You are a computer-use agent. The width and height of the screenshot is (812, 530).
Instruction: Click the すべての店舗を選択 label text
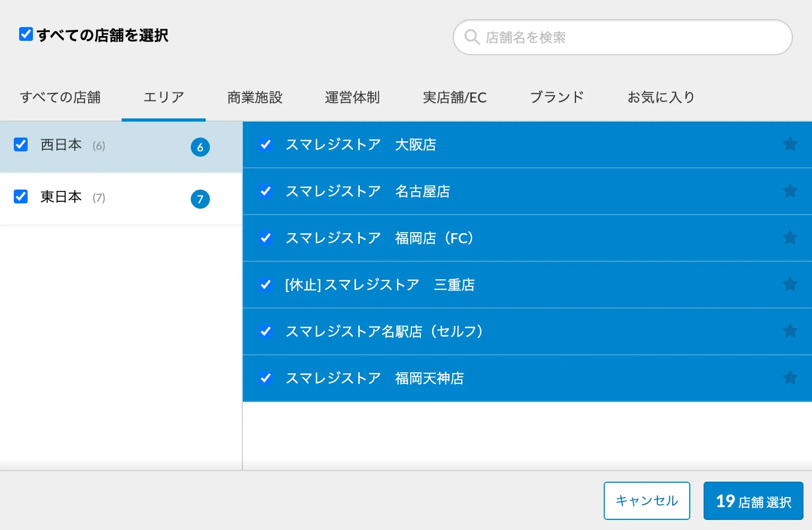coord(103,35)
